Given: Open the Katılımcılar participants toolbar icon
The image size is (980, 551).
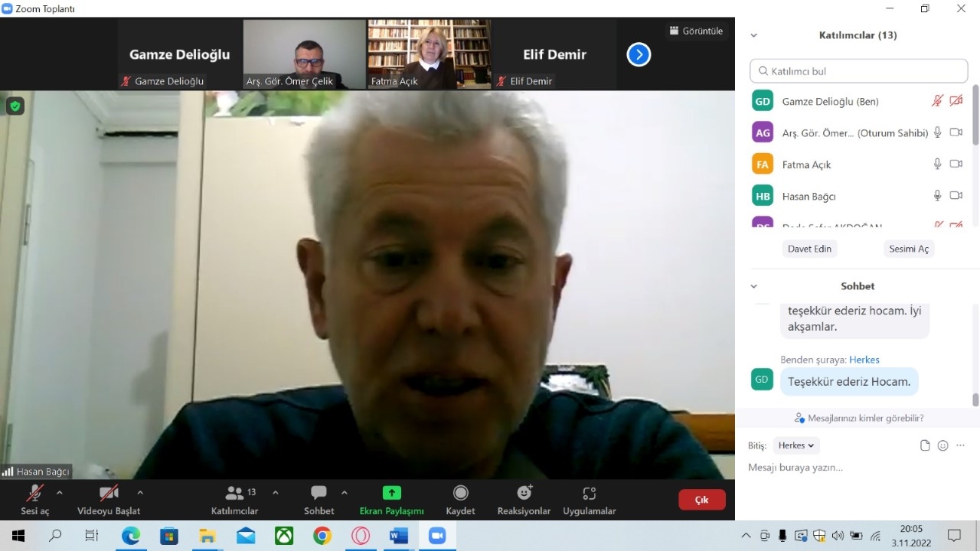Looking at the screenshot, I should [x=234, y=493].
